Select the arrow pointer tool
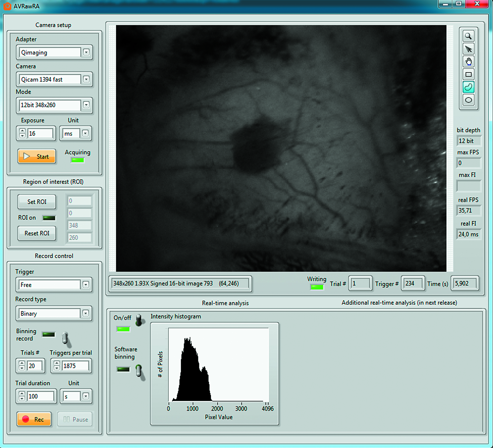The height and width of the screenshot is (448, 493). (x=468, y=49)
